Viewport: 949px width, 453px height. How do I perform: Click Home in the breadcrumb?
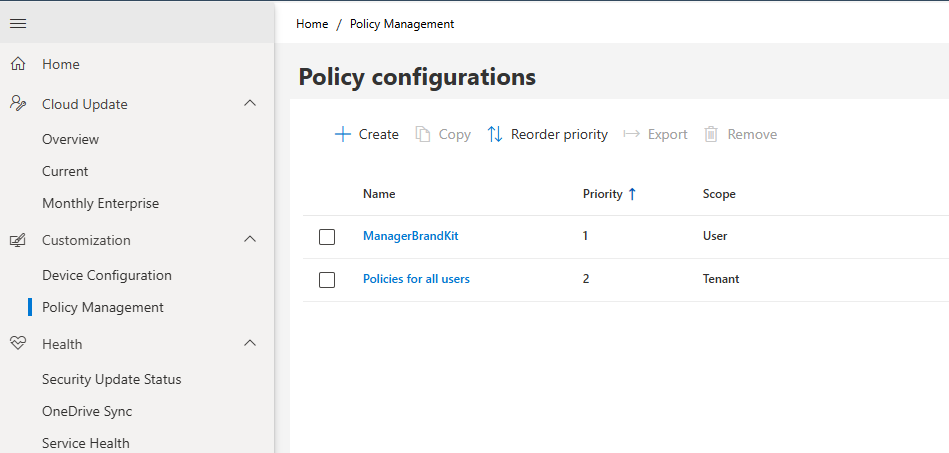(x=312, y=24)
